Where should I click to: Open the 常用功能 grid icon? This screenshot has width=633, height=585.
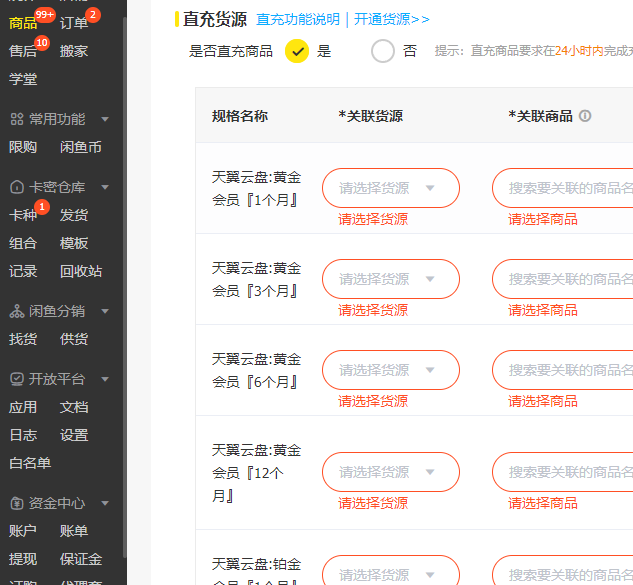click(x=17, y=119)
